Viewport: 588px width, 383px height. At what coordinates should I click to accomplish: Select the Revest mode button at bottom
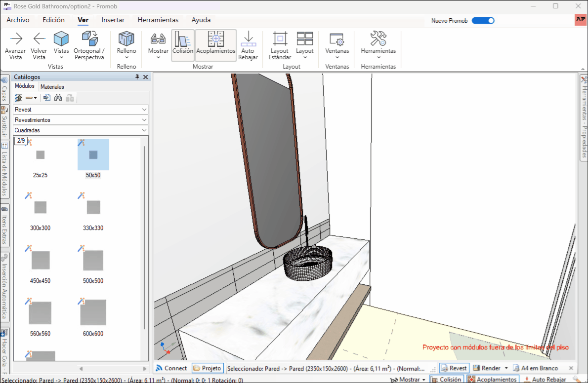tap(454, 368)
